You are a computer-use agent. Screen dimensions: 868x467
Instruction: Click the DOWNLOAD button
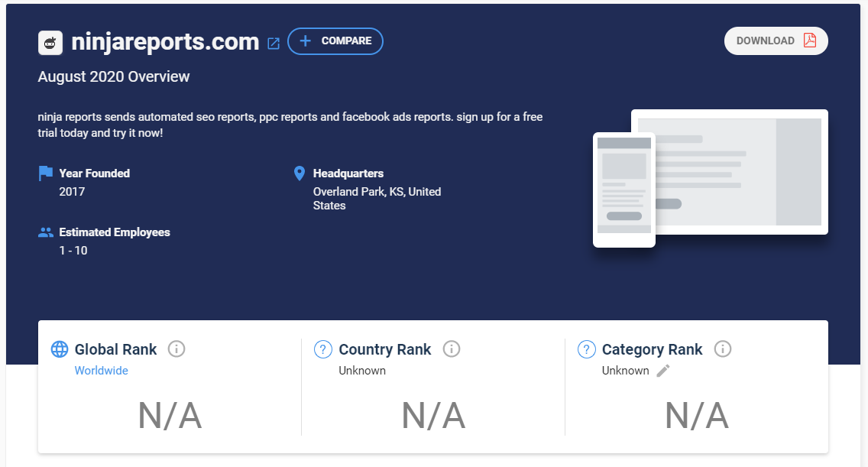coord(776,41)
